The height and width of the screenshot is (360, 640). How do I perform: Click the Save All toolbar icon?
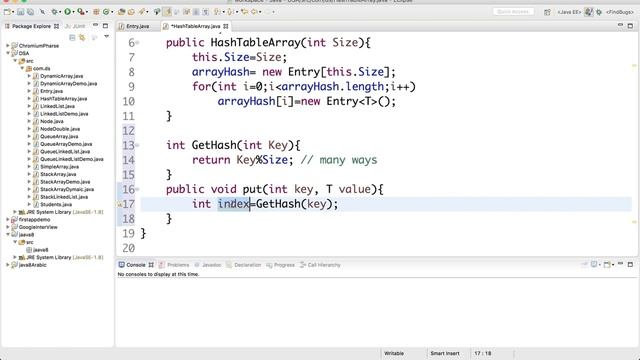pos(30,12)
